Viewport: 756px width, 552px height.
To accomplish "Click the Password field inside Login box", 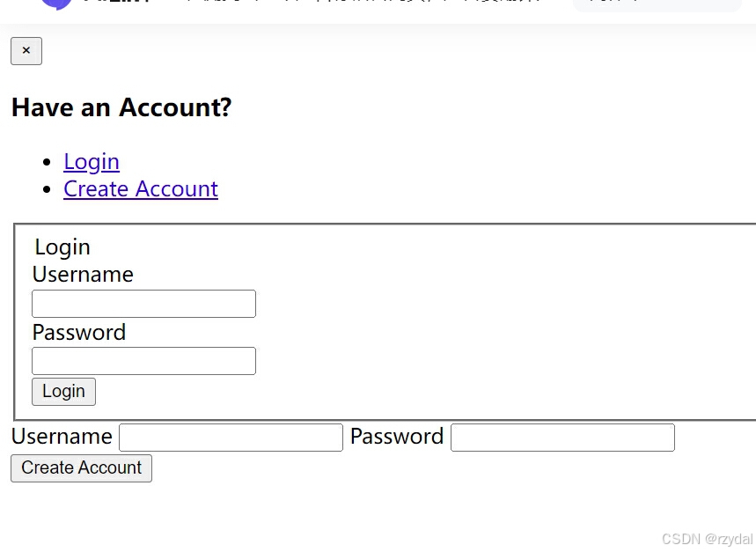I will coord(143,361).
